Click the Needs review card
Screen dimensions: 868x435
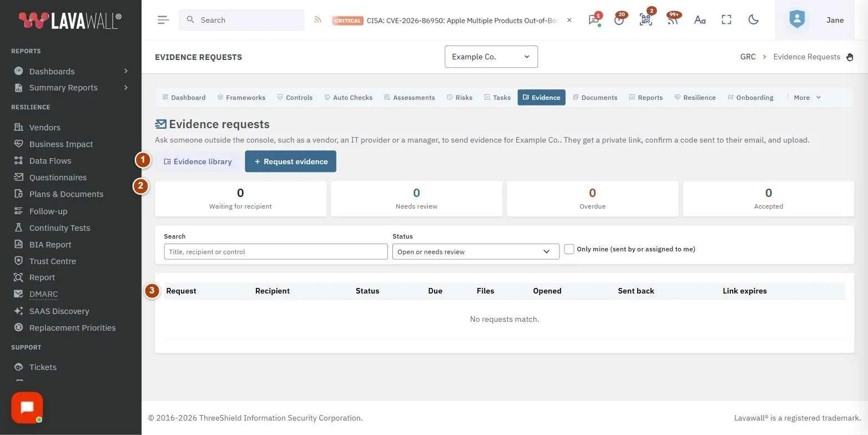click(x=416, y=199)
